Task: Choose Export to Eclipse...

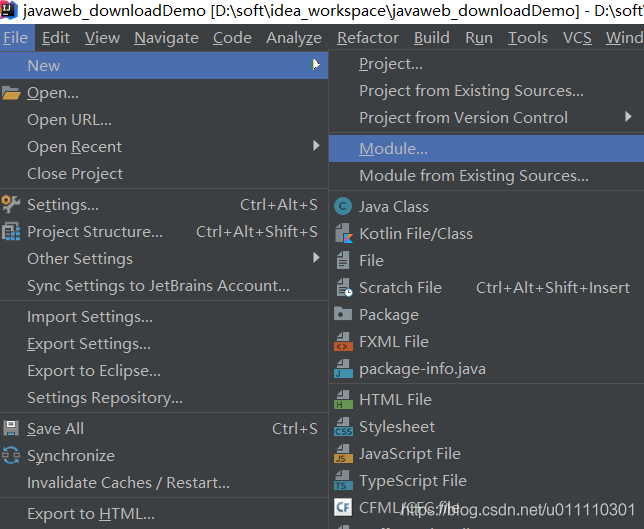Action: click(164, 370)
